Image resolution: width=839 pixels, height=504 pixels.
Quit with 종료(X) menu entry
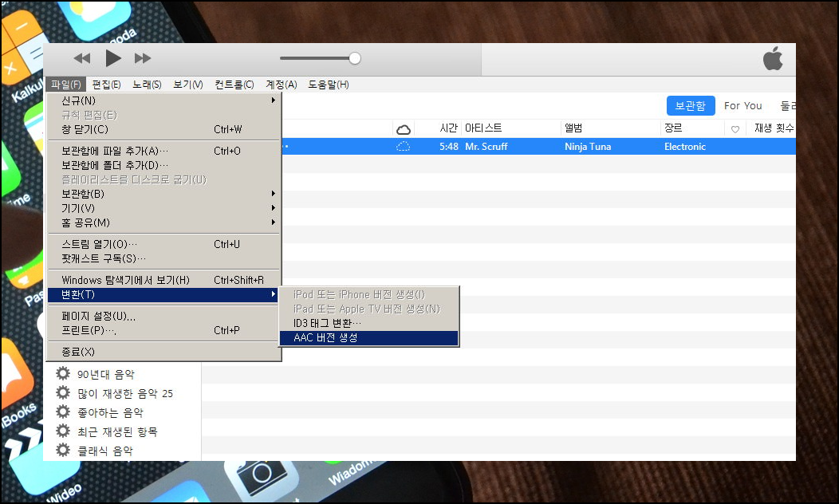coord(163,352)
